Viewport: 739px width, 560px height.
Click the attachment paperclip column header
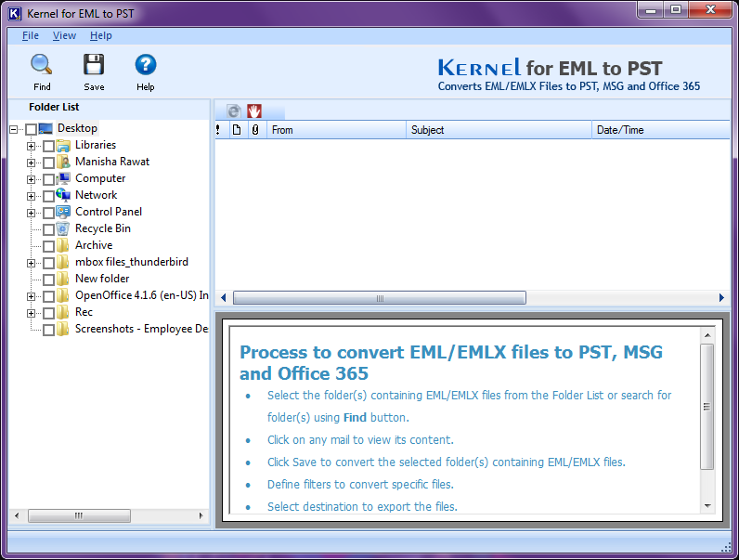point(255,130)
